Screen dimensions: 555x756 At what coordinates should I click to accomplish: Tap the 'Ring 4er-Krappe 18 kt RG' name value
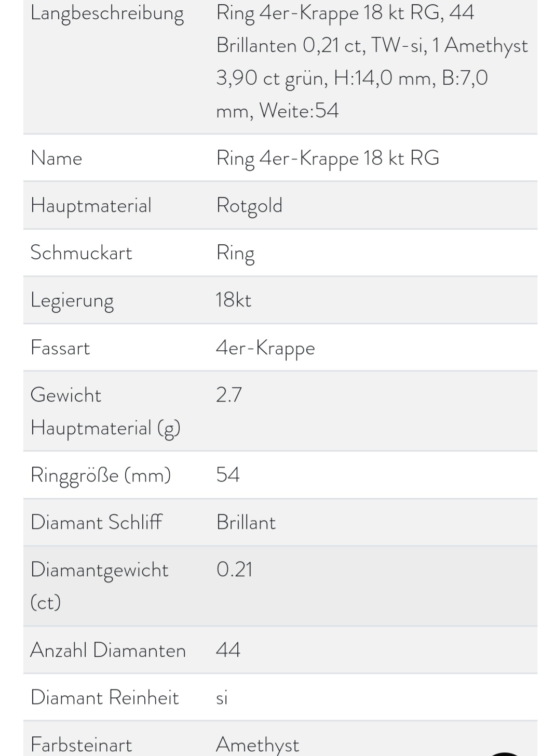click(x=328, y=158)
